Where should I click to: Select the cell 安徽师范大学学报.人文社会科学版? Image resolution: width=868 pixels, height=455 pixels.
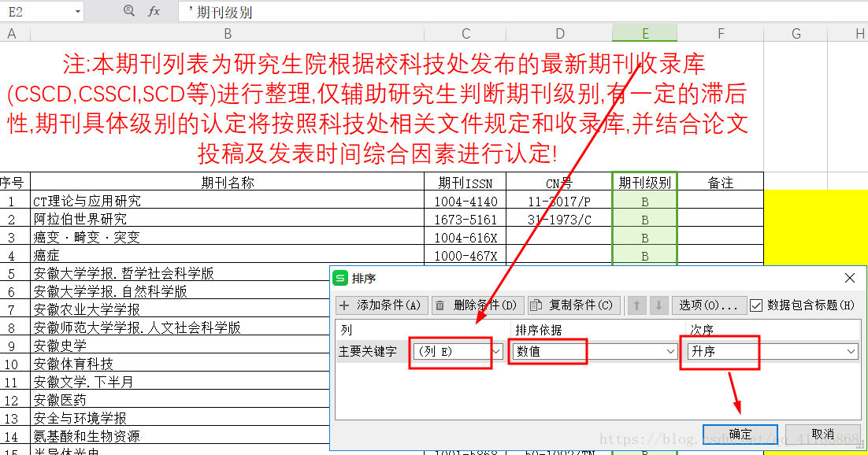click(x=180, y=327)
